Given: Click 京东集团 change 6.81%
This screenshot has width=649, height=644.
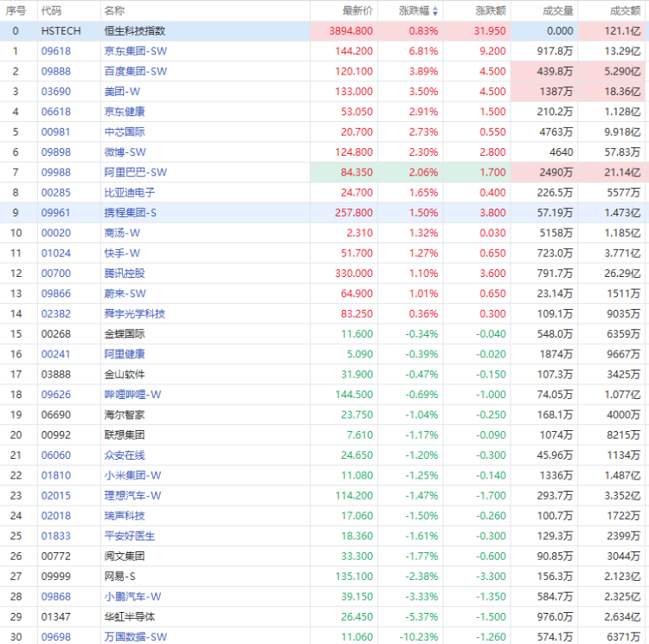Looking at the screenshot, I should (423, 51).
